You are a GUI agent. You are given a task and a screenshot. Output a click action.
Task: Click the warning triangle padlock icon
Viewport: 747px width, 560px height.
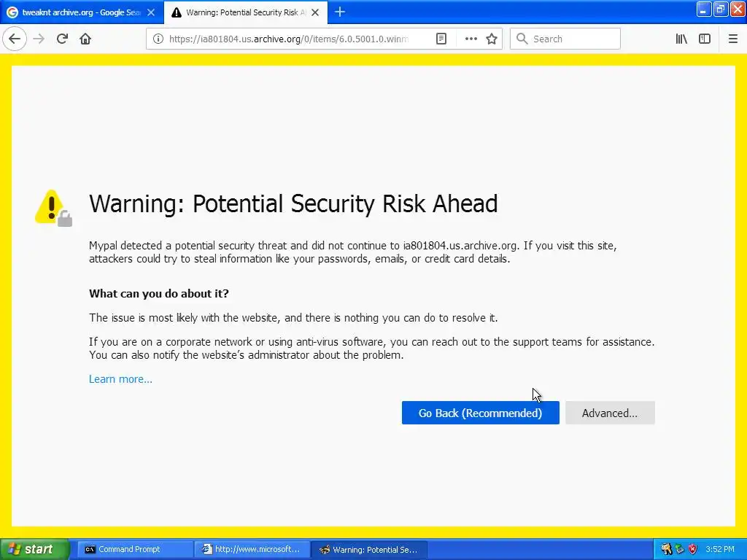[53, 208]
